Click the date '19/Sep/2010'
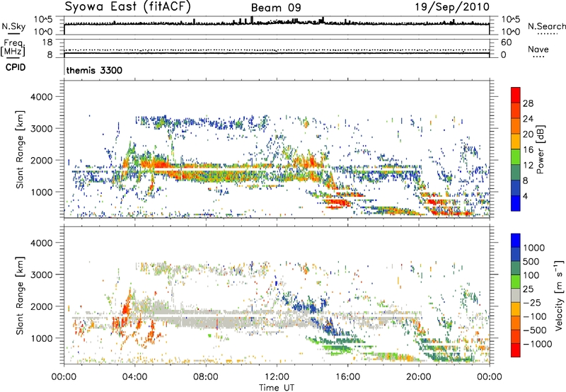This screenshot has width=566, height=392. click(x=452, y=7)
